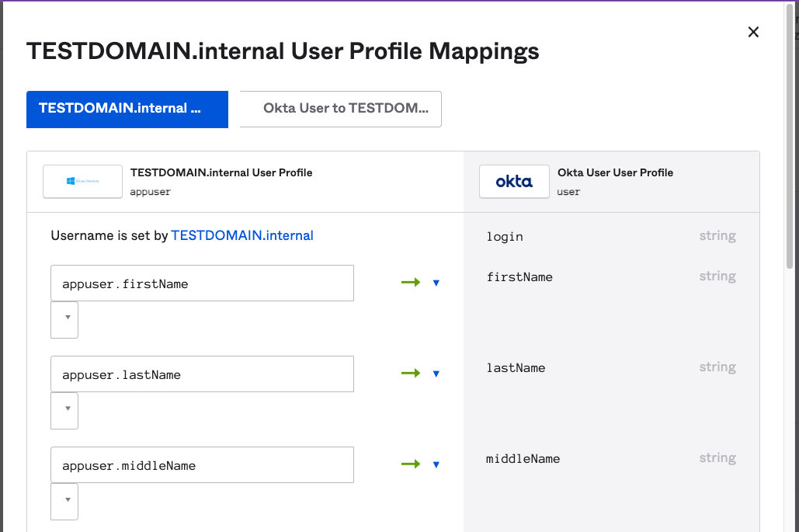
Task: Click 'TESTDOMAIN.internal User Profile' heading
Action: click(221, 172)
